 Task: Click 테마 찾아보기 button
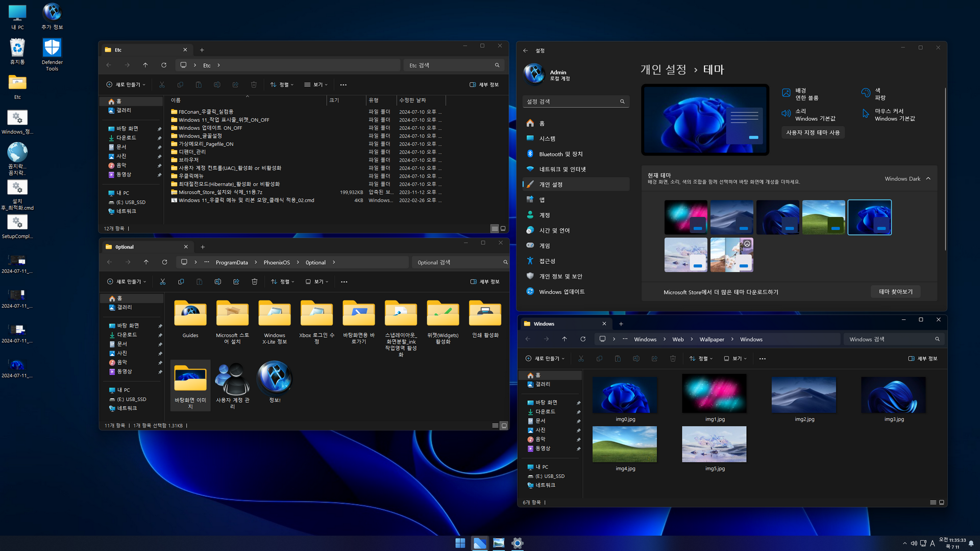895,292
